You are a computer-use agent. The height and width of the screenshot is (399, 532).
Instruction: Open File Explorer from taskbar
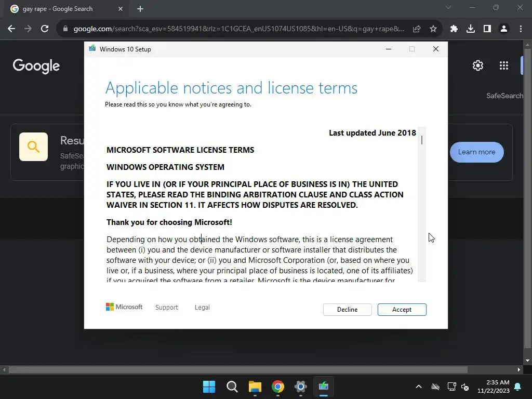click(255, 387)
